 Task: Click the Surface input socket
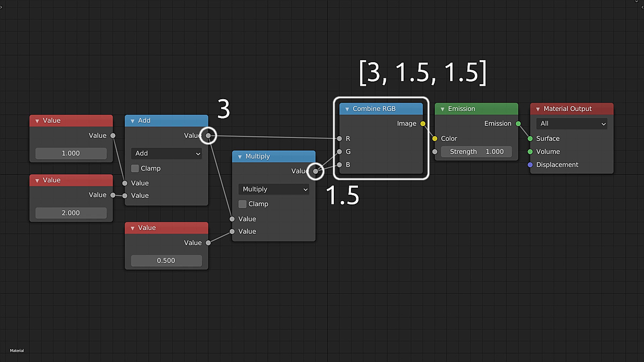click(x=530, y=138)
